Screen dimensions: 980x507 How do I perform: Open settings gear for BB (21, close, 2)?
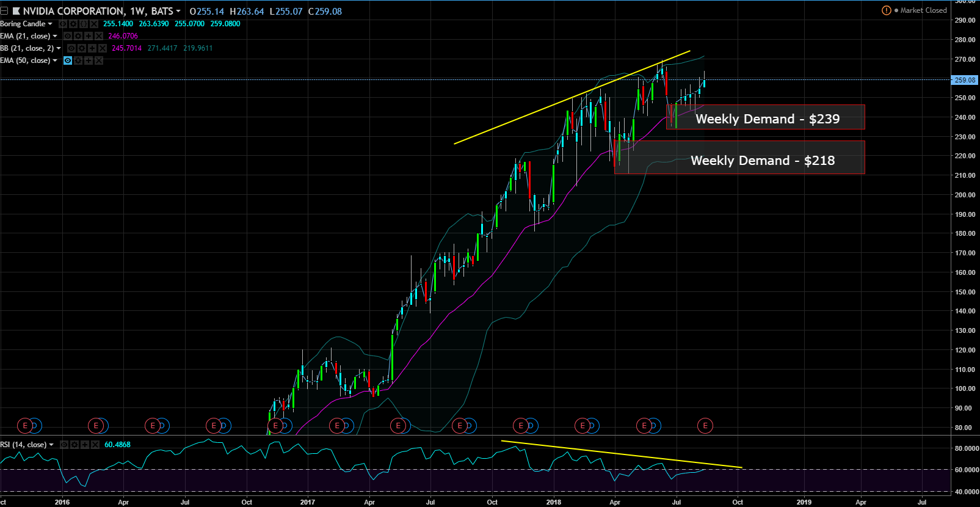point(82,48)
